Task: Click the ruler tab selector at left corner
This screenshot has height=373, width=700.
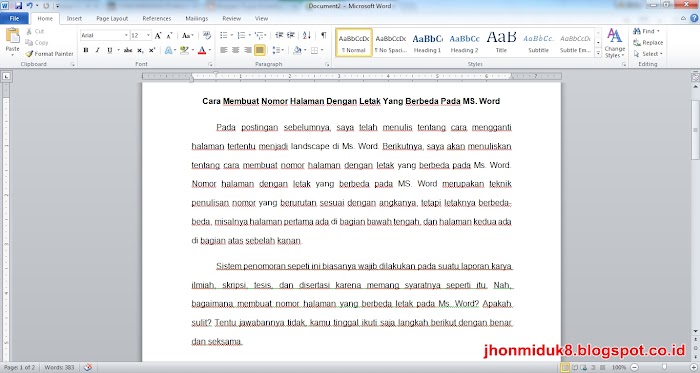Action: 6,76
